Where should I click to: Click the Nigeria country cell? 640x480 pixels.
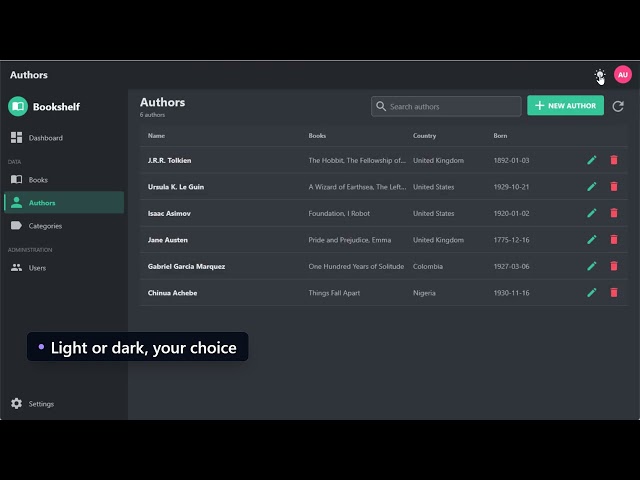coord(424,293)
